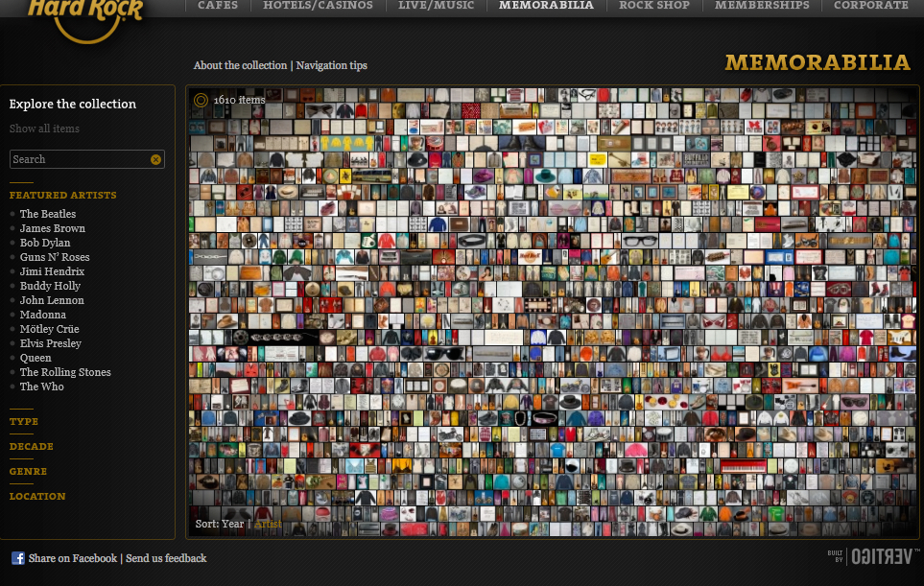Open Navigation tips link
Screen dimensions: 924x586
point(332,65)
